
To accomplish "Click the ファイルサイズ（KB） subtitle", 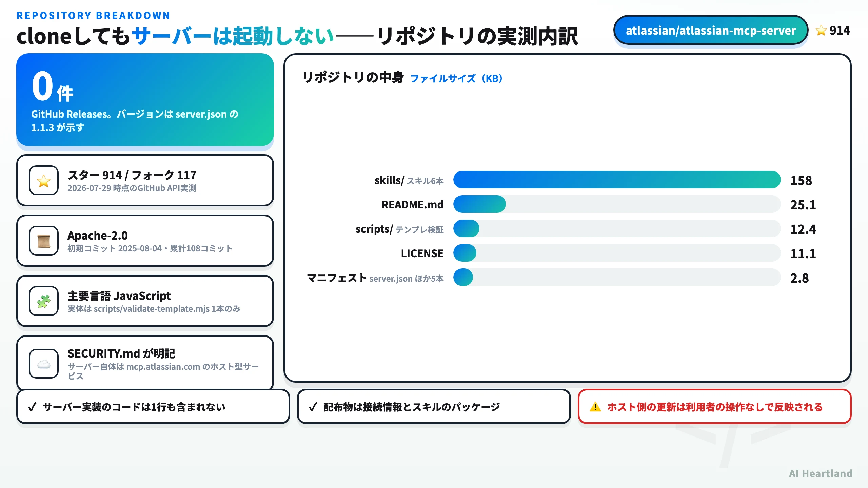I will pyautogui.click(x=456, y=78).
